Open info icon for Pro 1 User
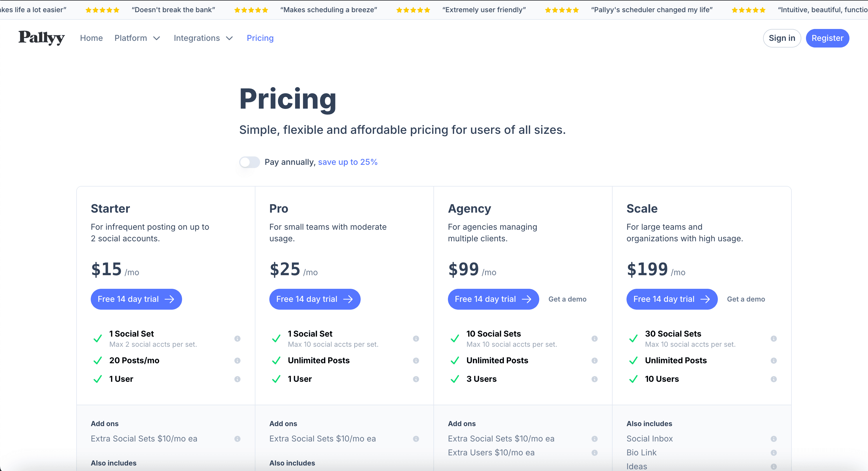The height and width of the screenshot is (471, 868). pyautogui.click(x=416, y=379)
